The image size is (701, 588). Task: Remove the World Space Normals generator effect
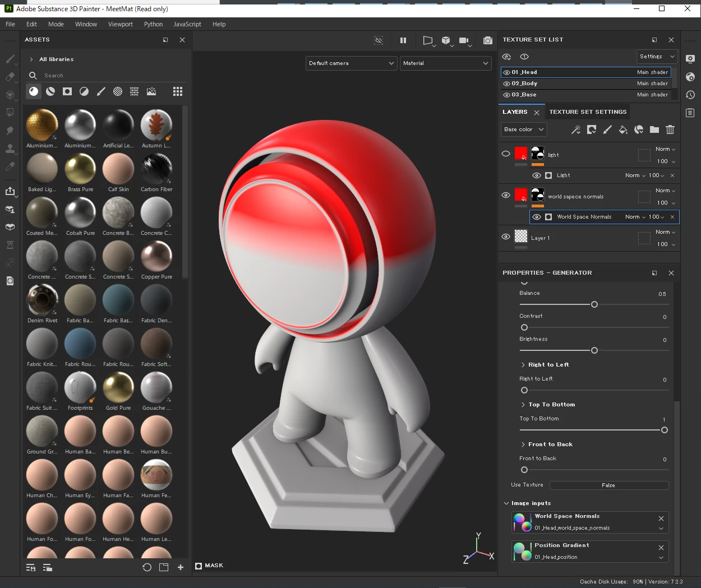[x=672, y=217]
